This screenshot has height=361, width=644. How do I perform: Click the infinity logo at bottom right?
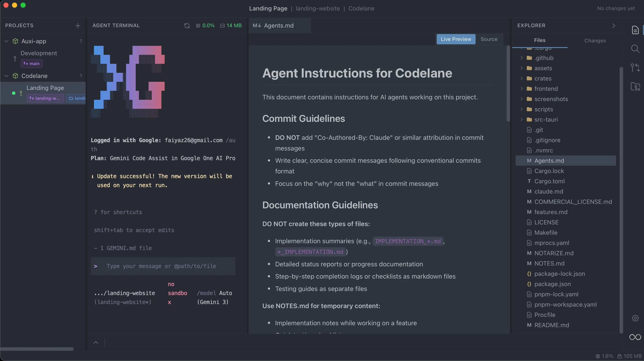point(635,337)
